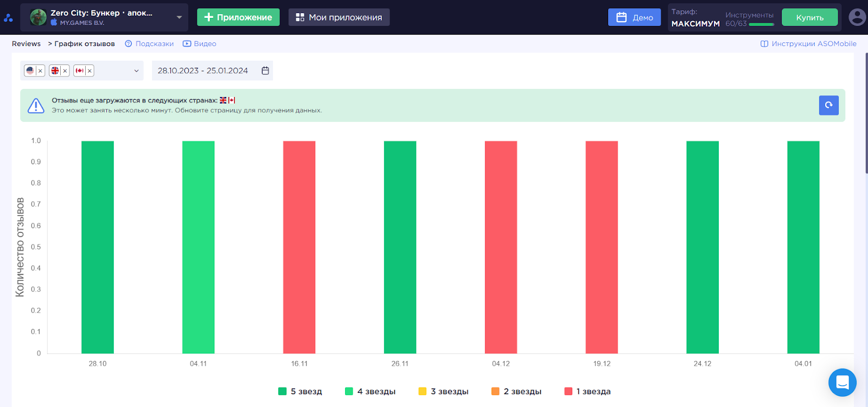Click the Купить button
This screenshot has height=407, width=868.
click(809, 17)
